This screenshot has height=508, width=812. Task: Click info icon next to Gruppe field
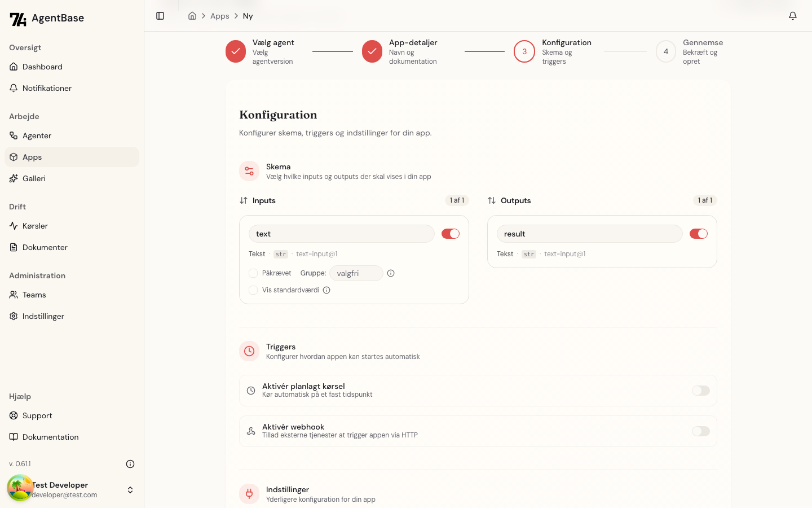point(391,273)
